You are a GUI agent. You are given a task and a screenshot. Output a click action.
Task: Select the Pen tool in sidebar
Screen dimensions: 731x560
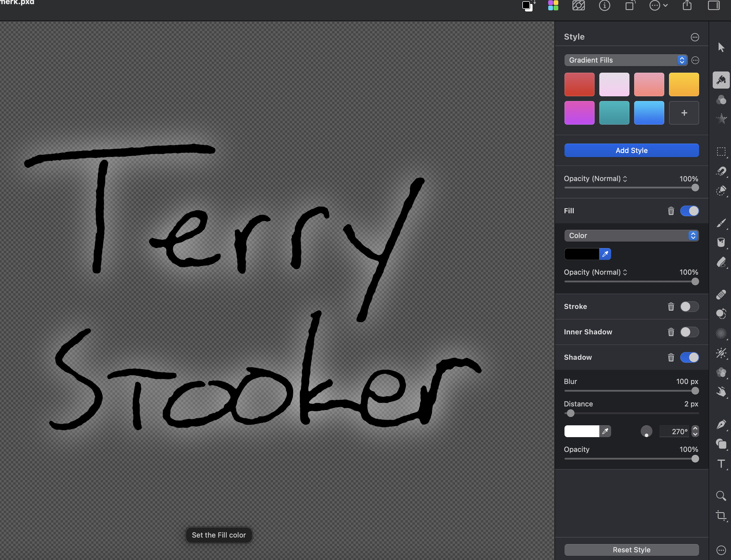[x=721, y=424]
